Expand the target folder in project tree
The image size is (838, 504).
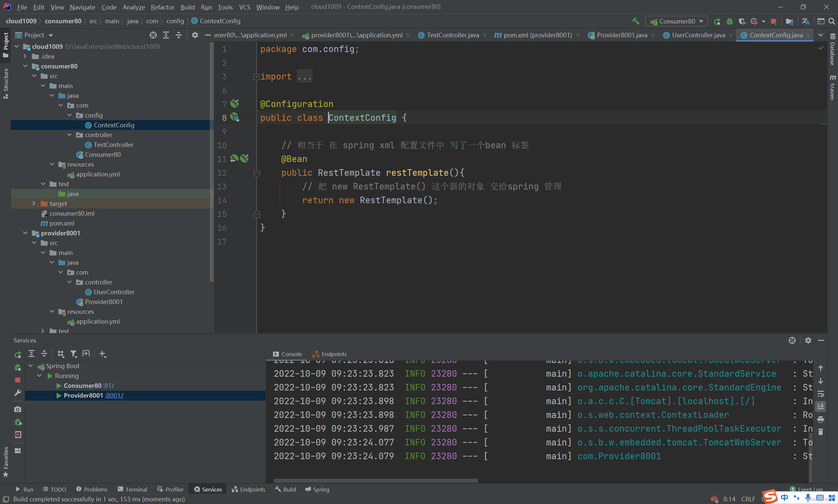tap(34, 204)
